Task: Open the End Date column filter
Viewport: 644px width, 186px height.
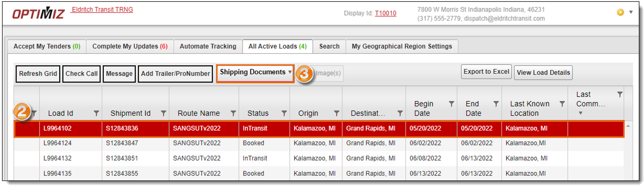Action: point(496,104)
